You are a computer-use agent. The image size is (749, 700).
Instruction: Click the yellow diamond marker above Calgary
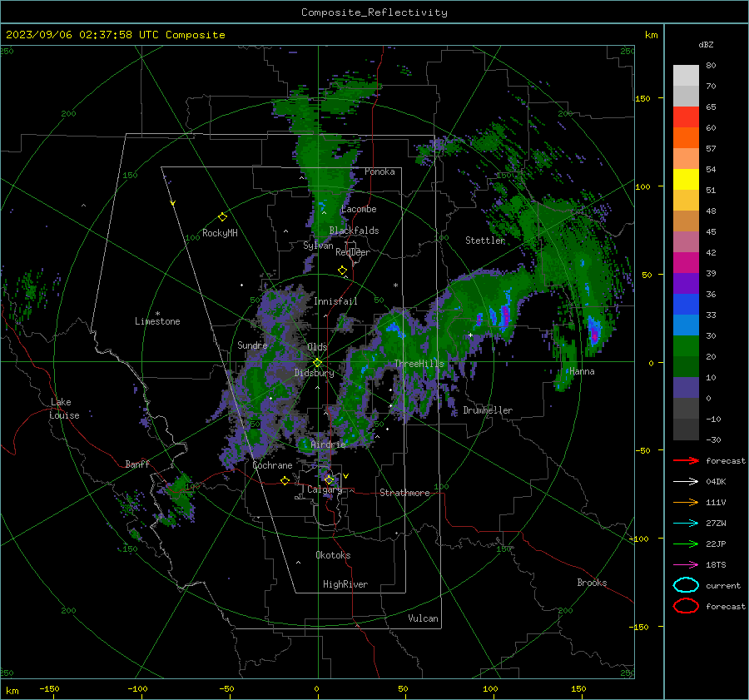pos(329,479)
